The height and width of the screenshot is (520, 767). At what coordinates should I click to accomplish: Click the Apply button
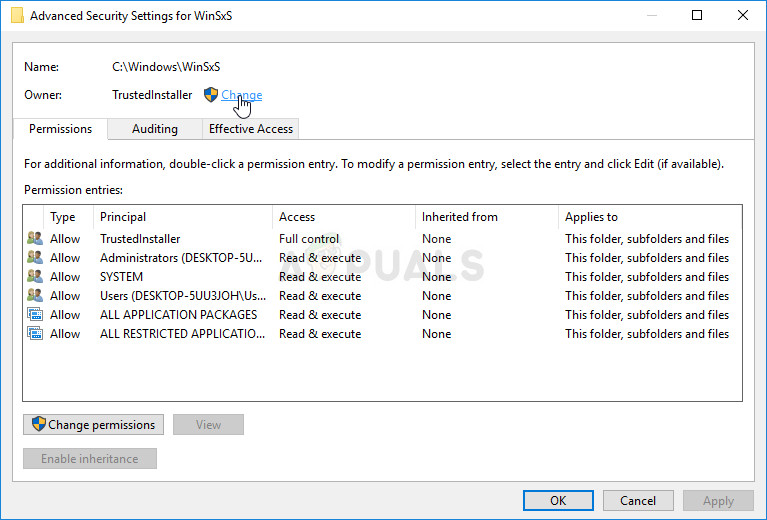click(x=718, y=500)
